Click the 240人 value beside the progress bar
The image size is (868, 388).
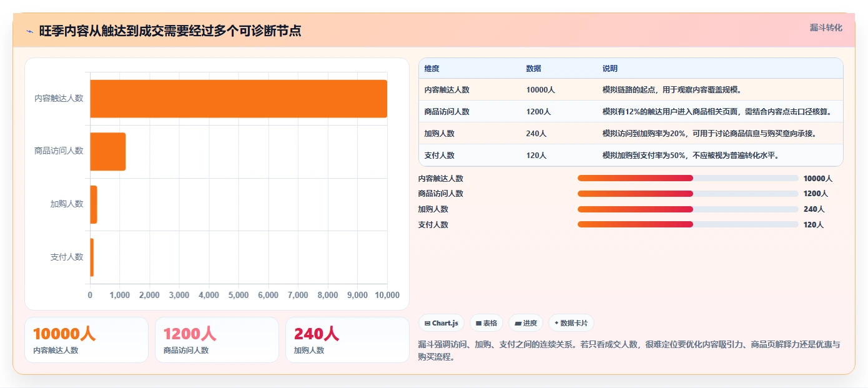point(814,209)
